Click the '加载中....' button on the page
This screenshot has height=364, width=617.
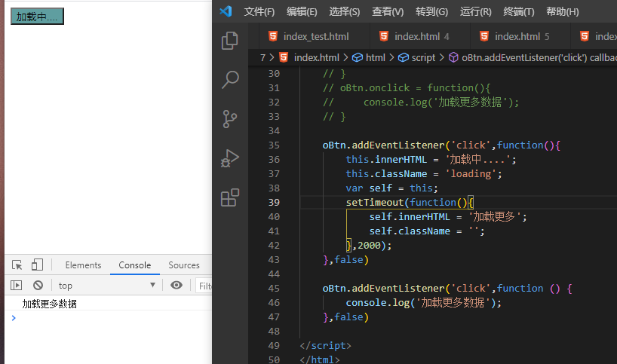[37, 17]
